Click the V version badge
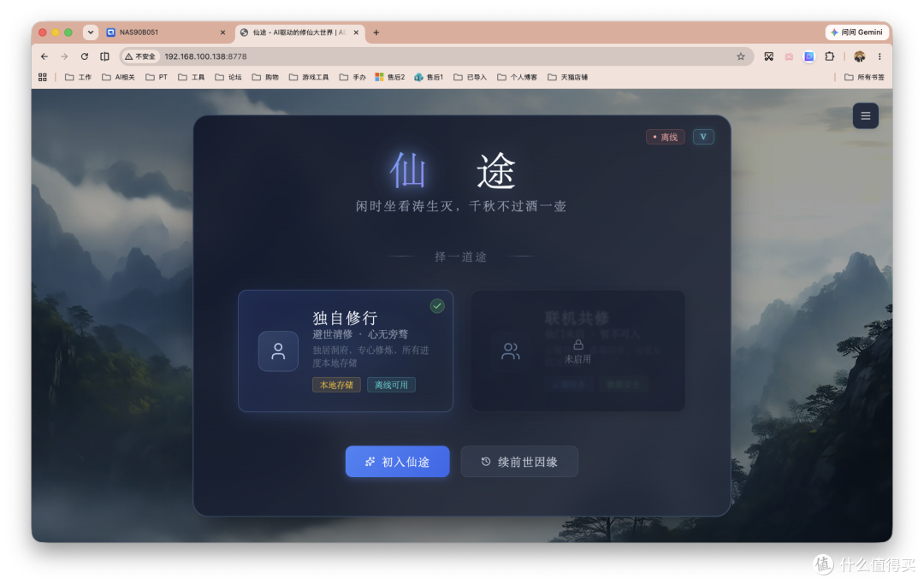The height and width of the screenshot is (584, 924). (703, 137)
